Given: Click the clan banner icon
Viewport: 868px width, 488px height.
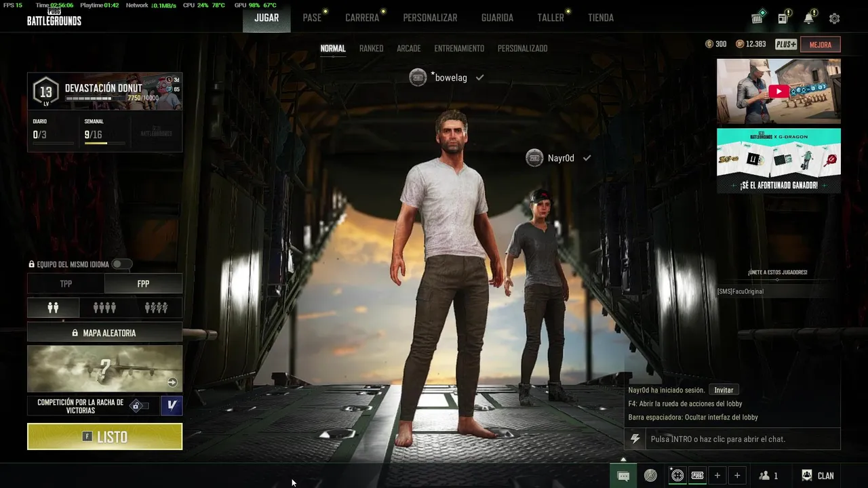Looking at the screenshot, I should click(x=807, y=476).
